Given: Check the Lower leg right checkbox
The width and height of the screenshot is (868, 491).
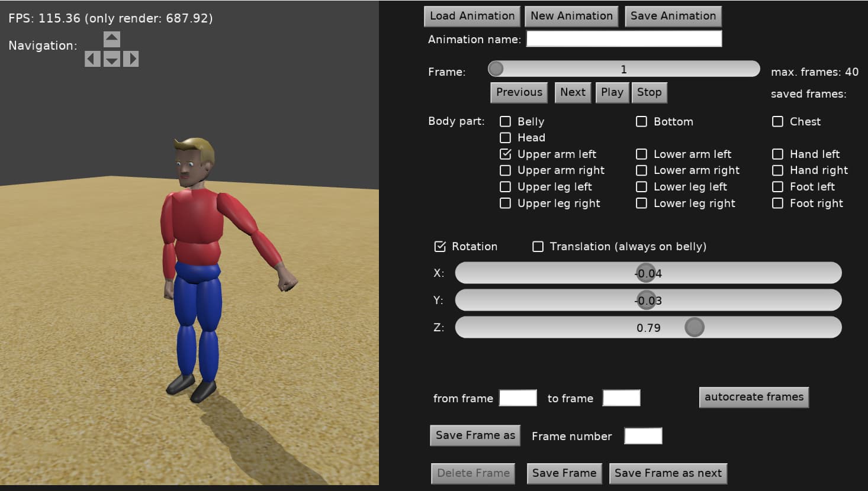Looking at the screenshot, I should point(641,203).
